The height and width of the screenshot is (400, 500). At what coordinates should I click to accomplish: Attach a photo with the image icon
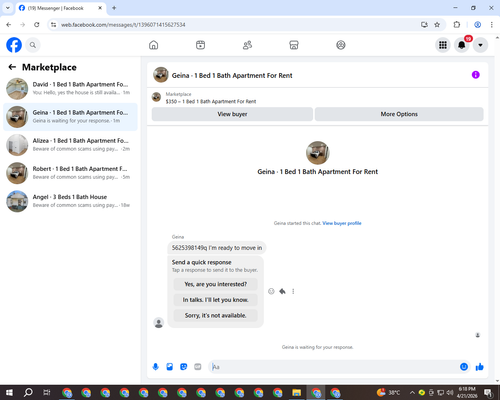[170, 367]
